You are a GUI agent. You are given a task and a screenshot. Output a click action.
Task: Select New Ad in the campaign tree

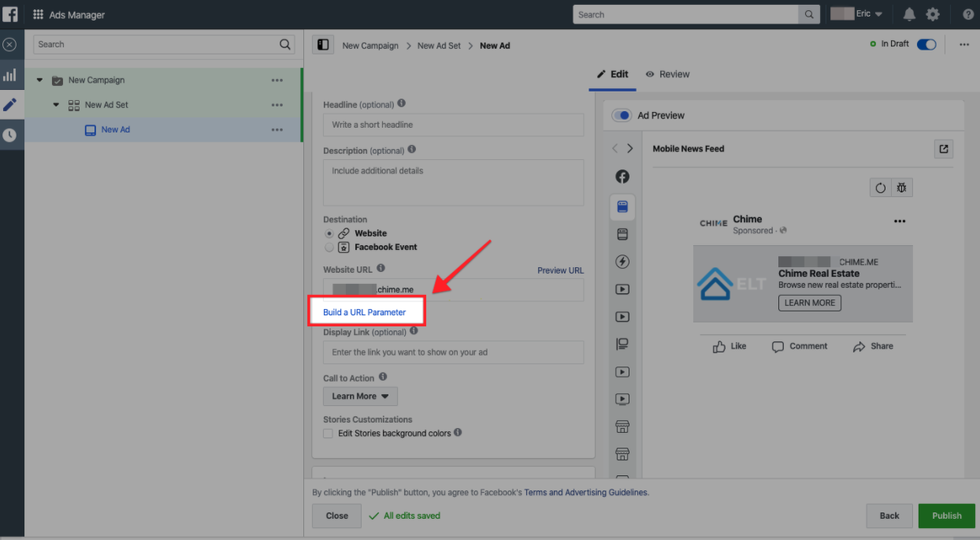(116, 129)
